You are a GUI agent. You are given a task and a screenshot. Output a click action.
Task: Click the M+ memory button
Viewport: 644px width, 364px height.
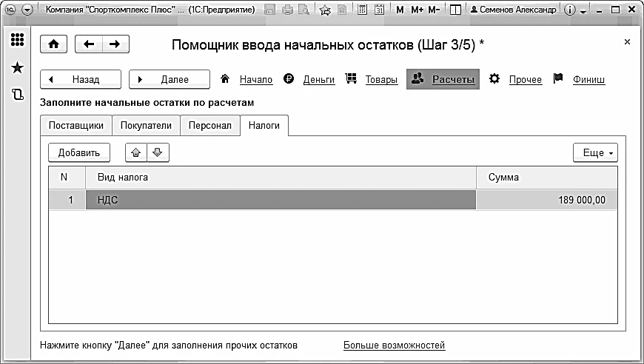[417, 10]
